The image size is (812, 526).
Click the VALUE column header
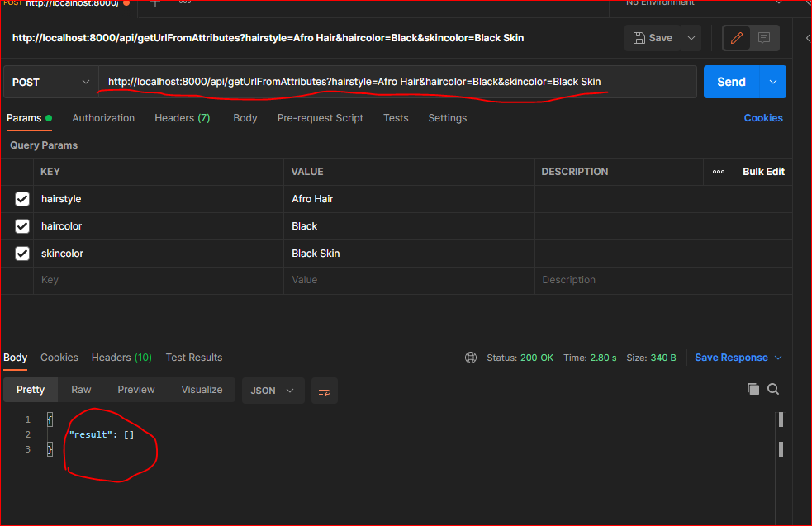point(307,172)
